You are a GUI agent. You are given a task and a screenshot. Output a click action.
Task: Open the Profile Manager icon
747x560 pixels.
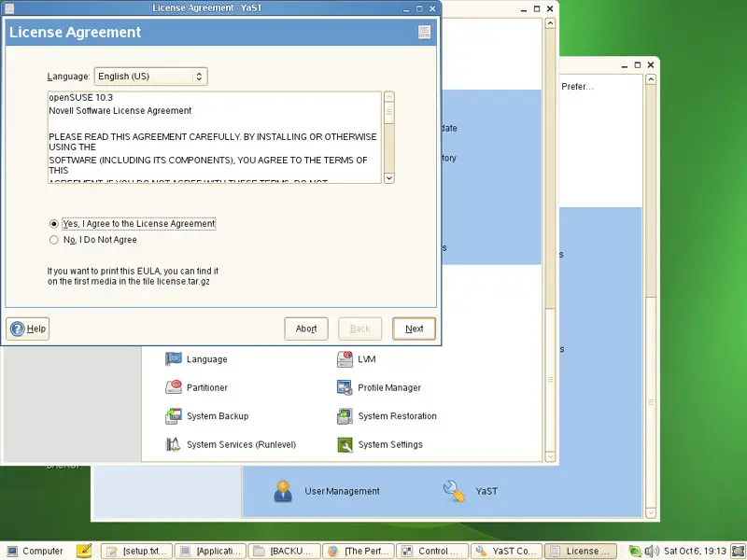point(345,387)
